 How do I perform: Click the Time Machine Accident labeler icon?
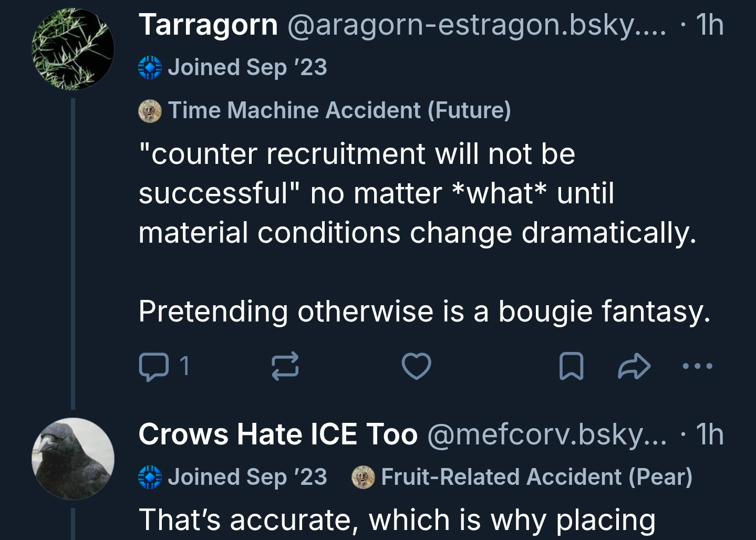[150, 110]
